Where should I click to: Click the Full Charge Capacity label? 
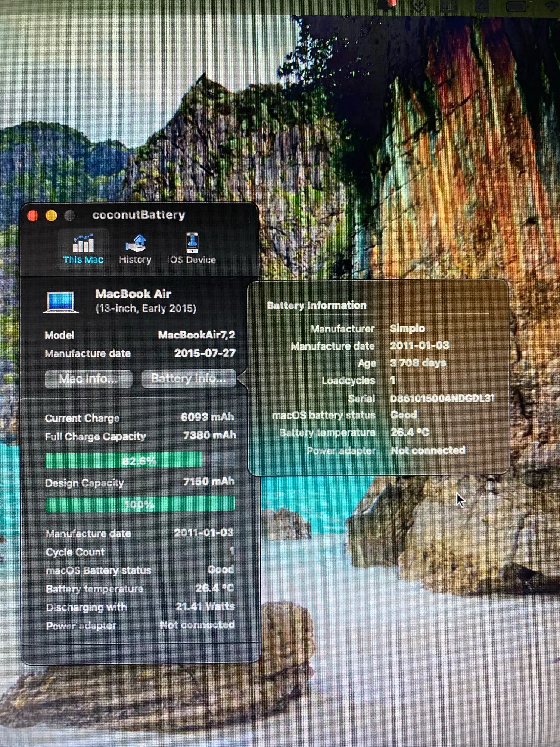pos(95,437)
